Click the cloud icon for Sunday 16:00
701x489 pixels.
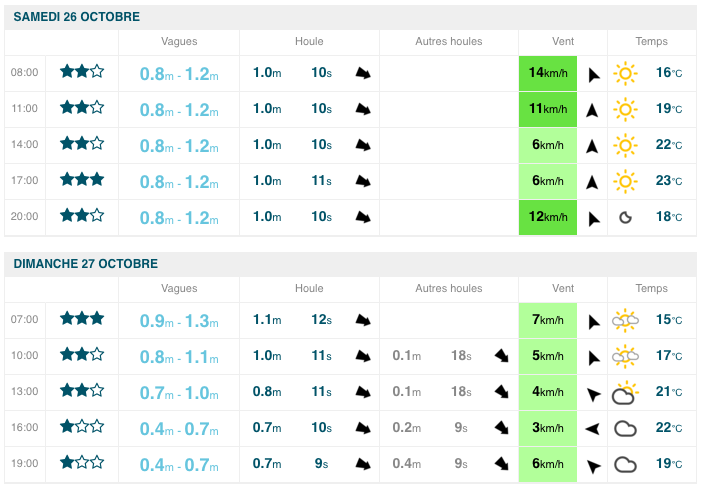[x=626, y=429]
